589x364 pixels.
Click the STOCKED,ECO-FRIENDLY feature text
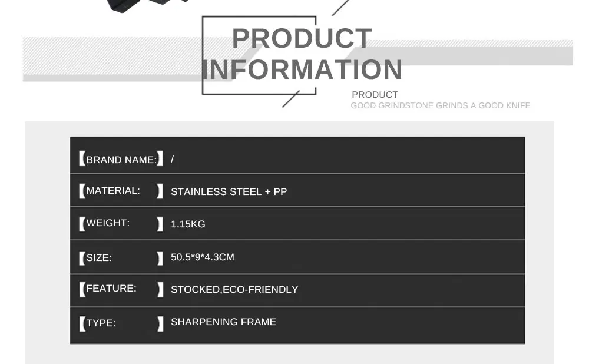pyautogui.click(x=234, y=289)
